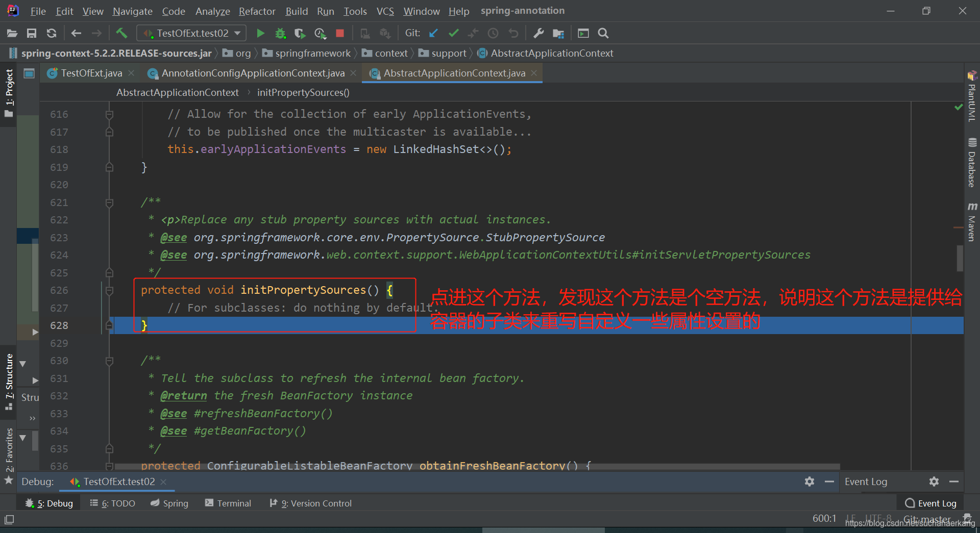Screen dimensions: 980x533
Task: Click the spring-context-5.2.2.RELEASE-sources.jar breadcrumb
Action: point(110,53)
